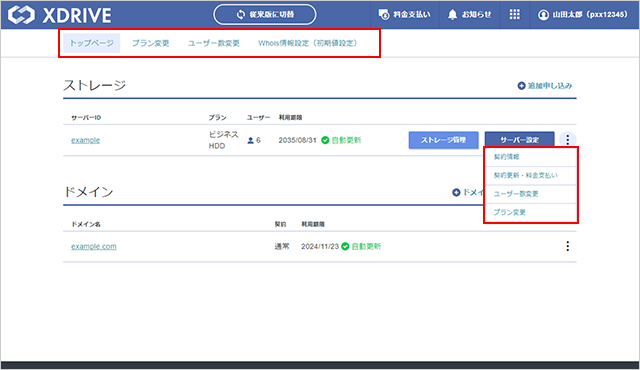Open three-dot menu for example.com domain

tap(567, 246)
